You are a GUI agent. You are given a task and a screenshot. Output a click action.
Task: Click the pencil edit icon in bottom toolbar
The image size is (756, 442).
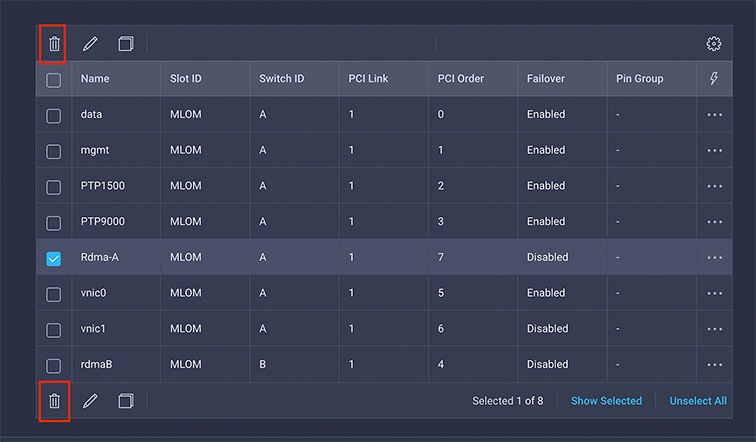pyautogui.click(x=90, y=401)
